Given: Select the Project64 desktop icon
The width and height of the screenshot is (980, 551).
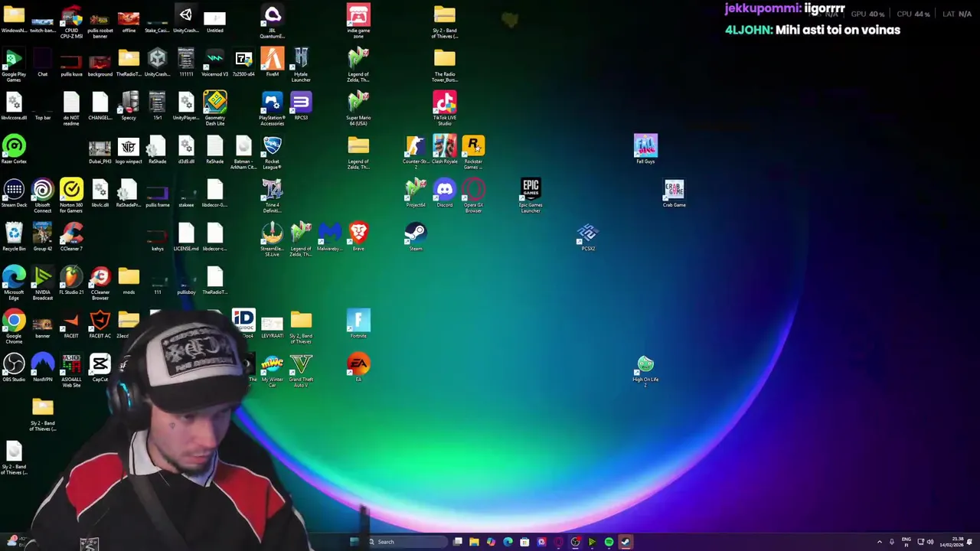Looking at the screenshot, I should tap(416, 193).
